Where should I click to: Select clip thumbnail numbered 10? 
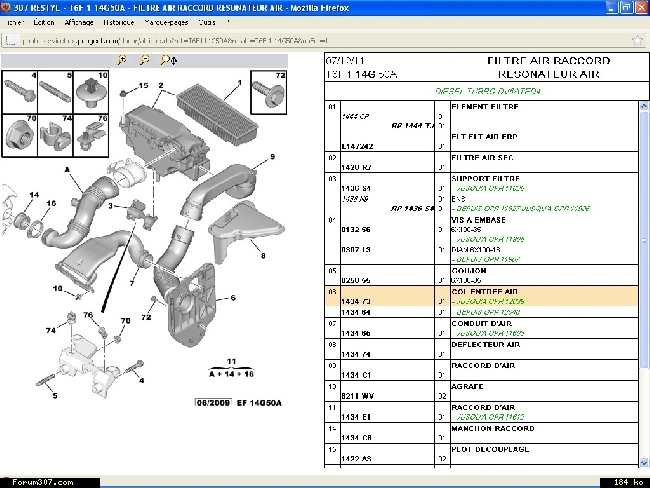(x=91, y=92)
